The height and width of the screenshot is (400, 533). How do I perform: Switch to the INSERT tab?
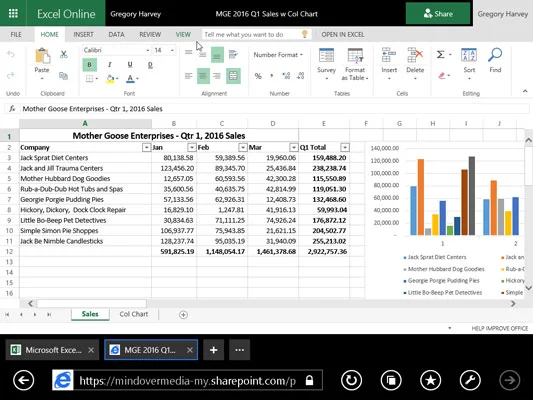tap(83, 35)
